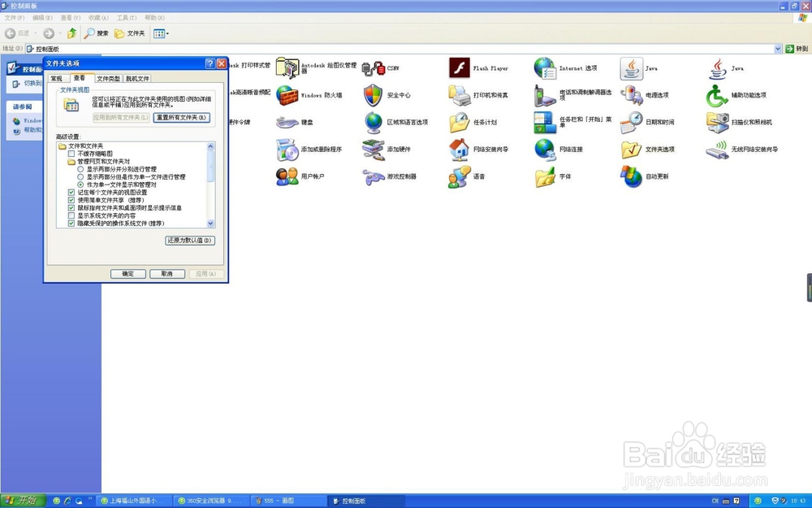Click 确定 in the Folder Options dialog
812x508 pixels.
point(128,274)
